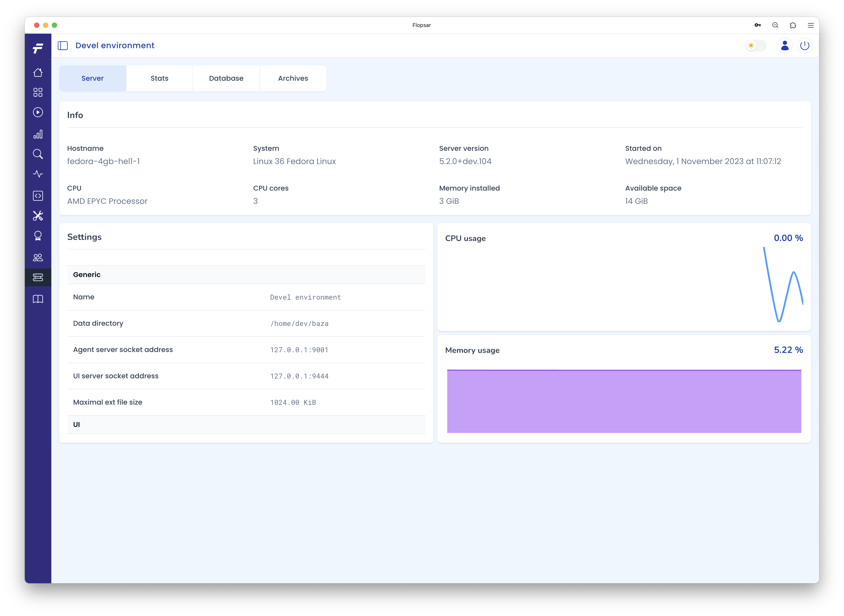The image size is (844, 616).
Task: Open the activity pulse sidebar icon
Action: pos(38,174)
